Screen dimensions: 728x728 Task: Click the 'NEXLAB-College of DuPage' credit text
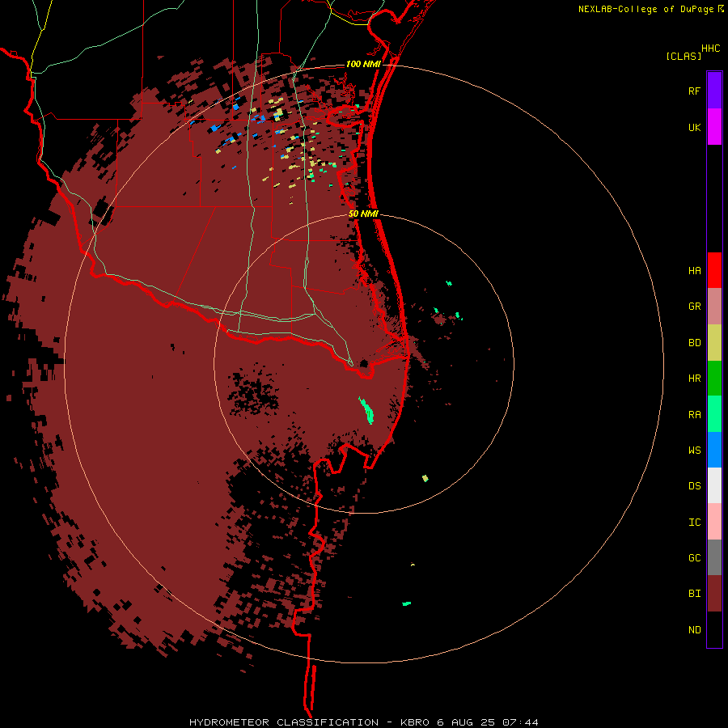click(645, 9)
